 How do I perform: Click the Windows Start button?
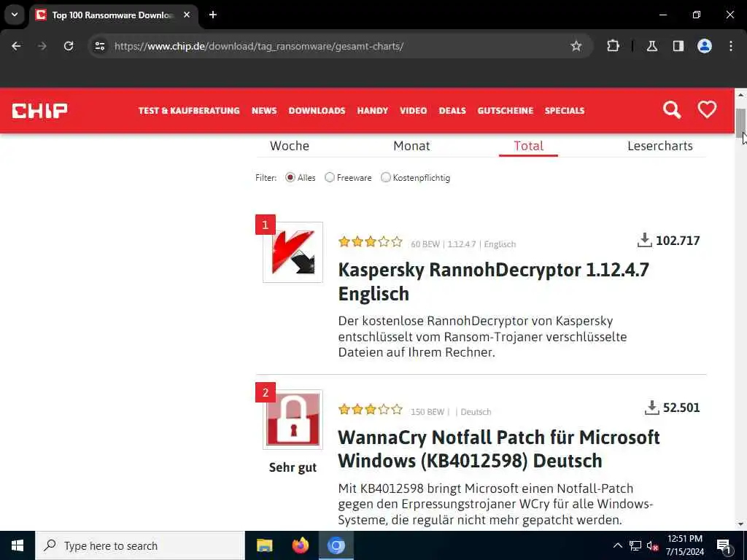pyautogui.click(x=18, y=545)
